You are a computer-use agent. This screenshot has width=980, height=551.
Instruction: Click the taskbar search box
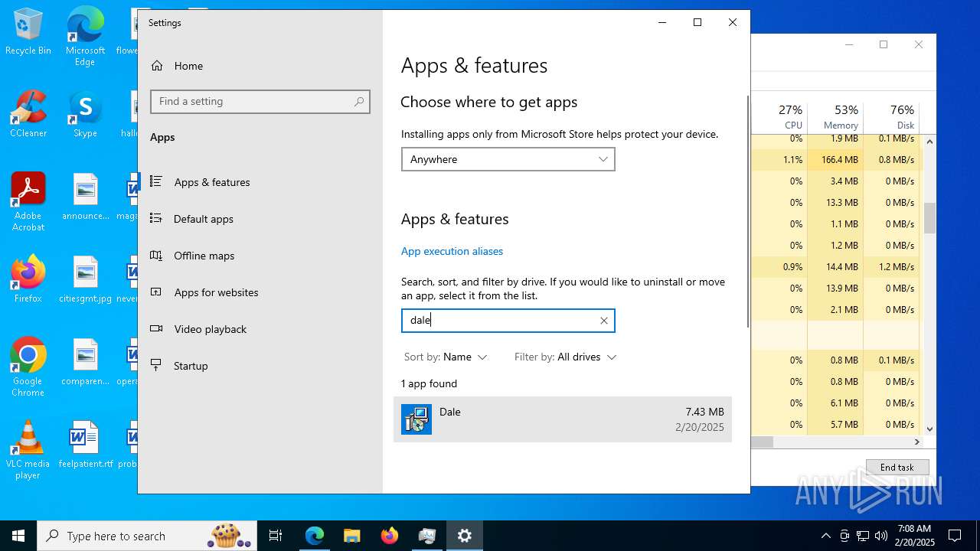point(147,536)
